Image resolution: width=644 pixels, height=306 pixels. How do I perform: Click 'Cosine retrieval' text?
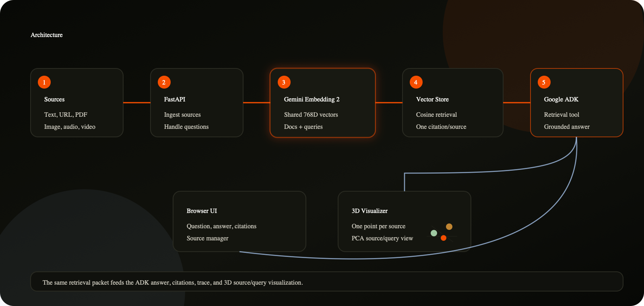coord(436,115)
